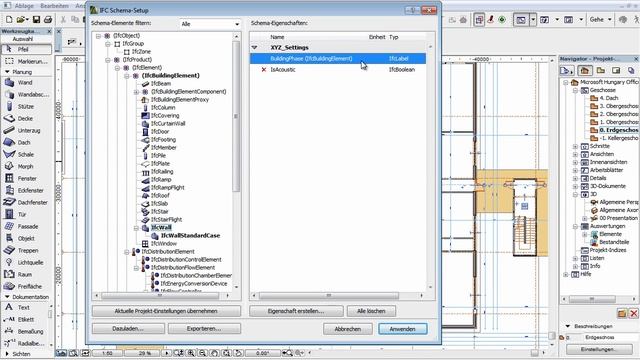Click Alle löschen button

[x=371, y=311]
